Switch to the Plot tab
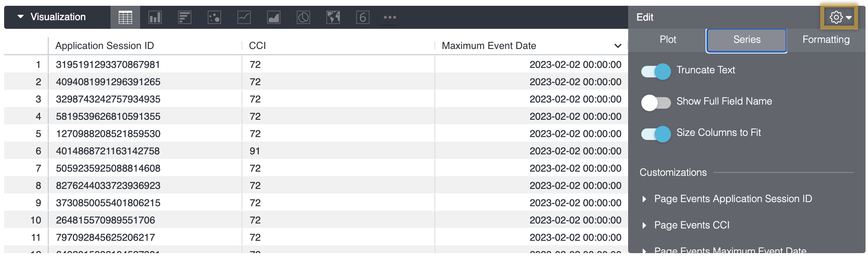 [x=668, y=40]
